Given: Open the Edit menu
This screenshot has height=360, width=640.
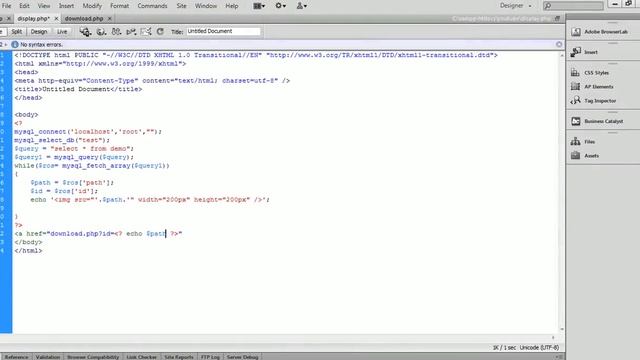Looking at the screenshot, I should click(24, 6).
